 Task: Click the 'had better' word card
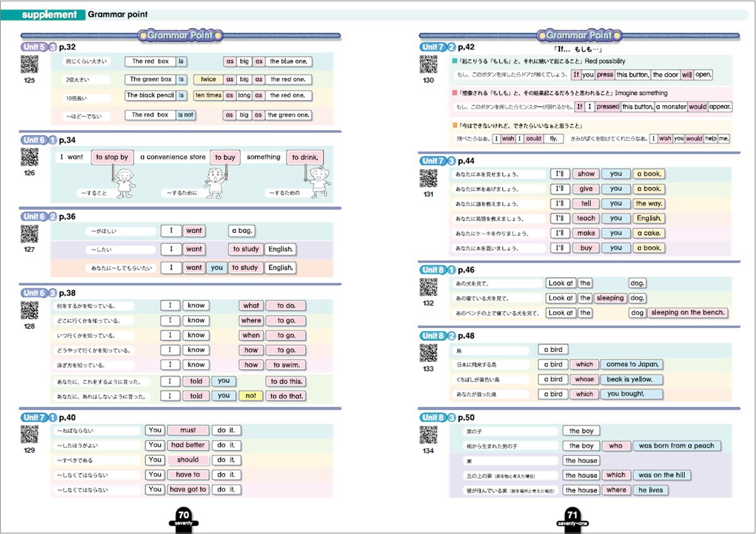point(188,445)
